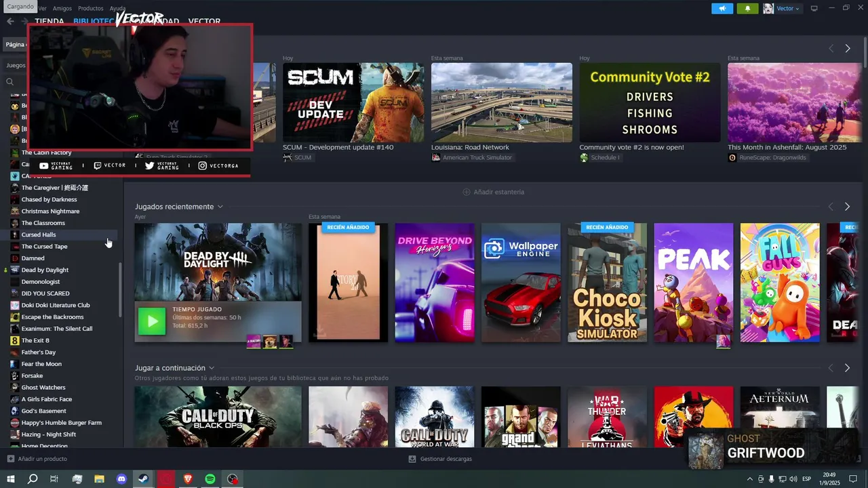Click Añadir estantería

point(493,192)
